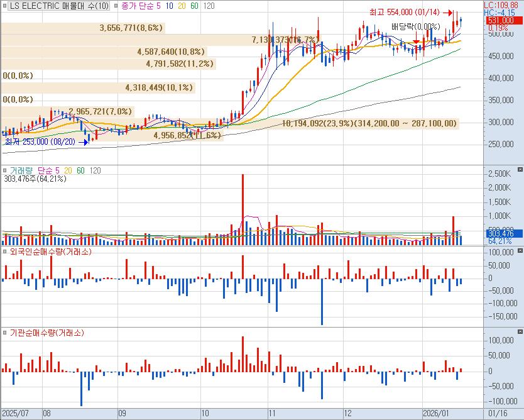Image resolution: width=524 pixels, height=420 pixels.
Task: Select the 거래량 indicator label
Action: 21,170
